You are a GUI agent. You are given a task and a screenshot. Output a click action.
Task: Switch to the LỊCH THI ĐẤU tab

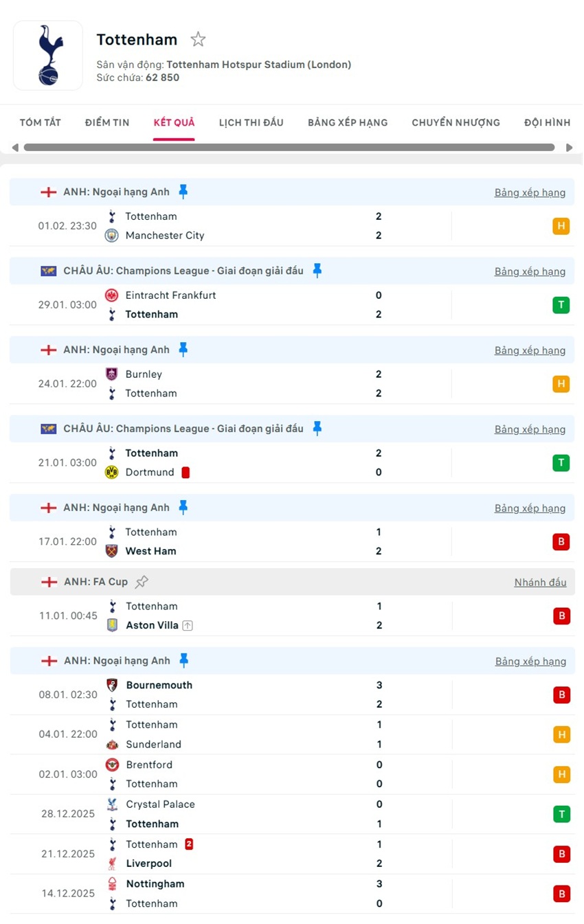pyautogui.click(x=250, y=122)
